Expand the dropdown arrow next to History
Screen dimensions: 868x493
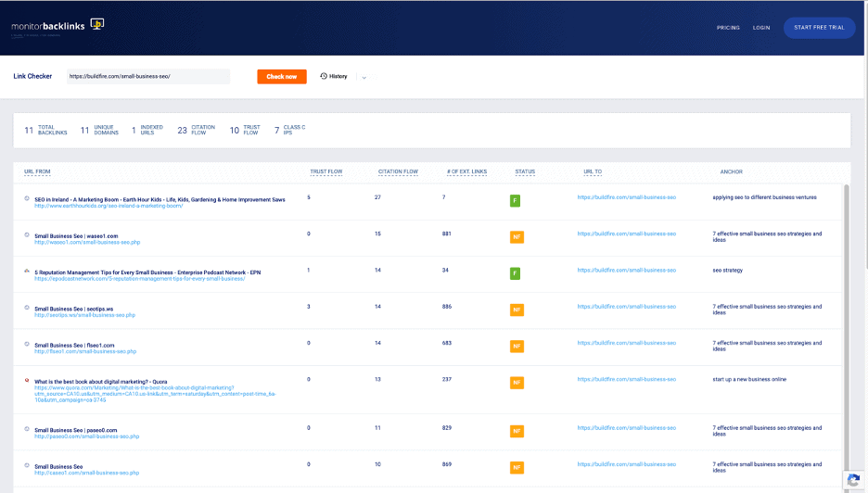click(364, 77)
